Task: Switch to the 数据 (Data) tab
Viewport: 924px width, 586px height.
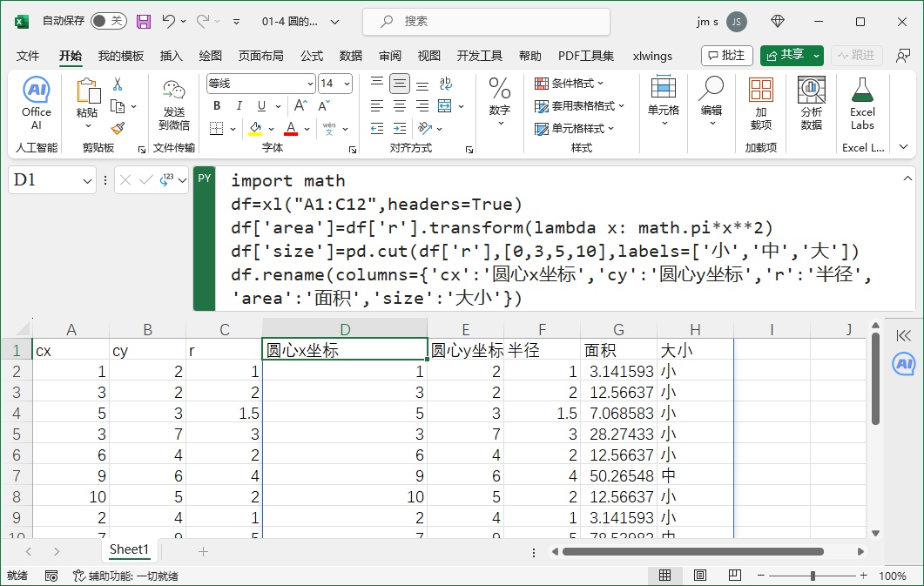Action: (351, 56)
